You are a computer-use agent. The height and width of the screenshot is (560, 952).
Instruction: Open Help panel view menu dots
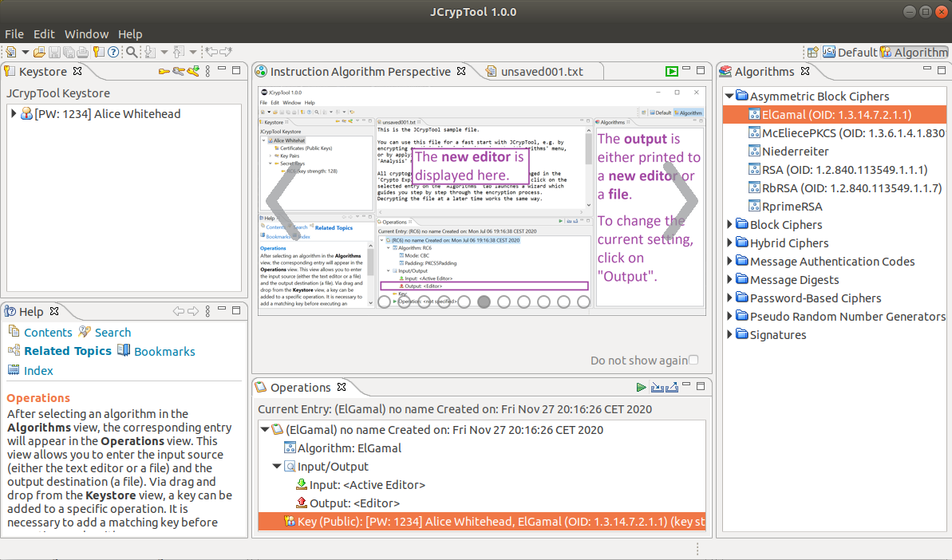[207, 311]
